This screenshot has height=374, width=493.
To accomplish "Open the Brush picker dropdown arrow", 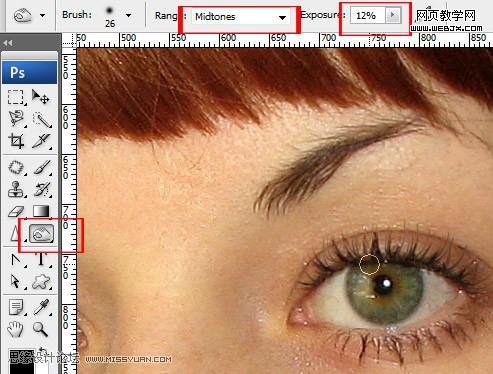I will click(x=128, y=15).
